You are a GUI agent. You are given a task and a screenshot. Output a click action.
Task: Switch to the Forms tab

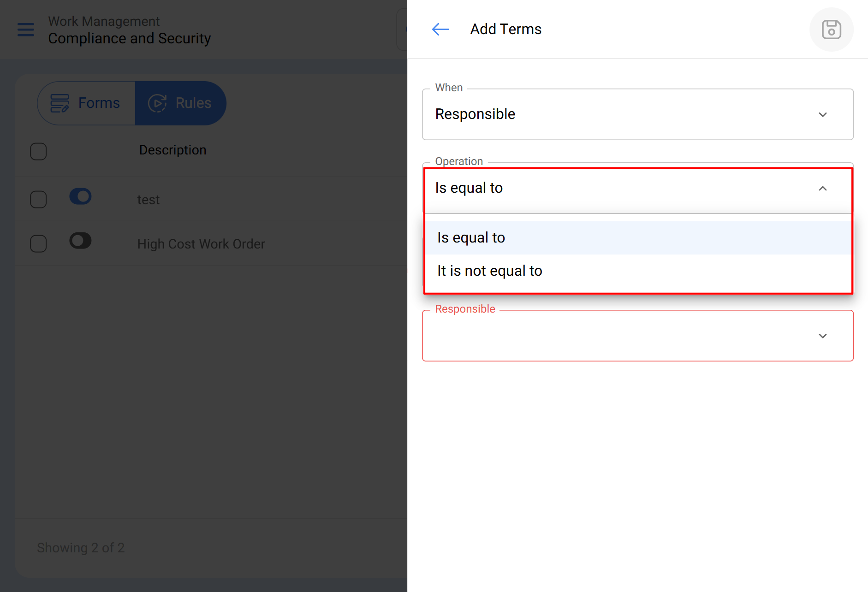(x=99, y=103)
